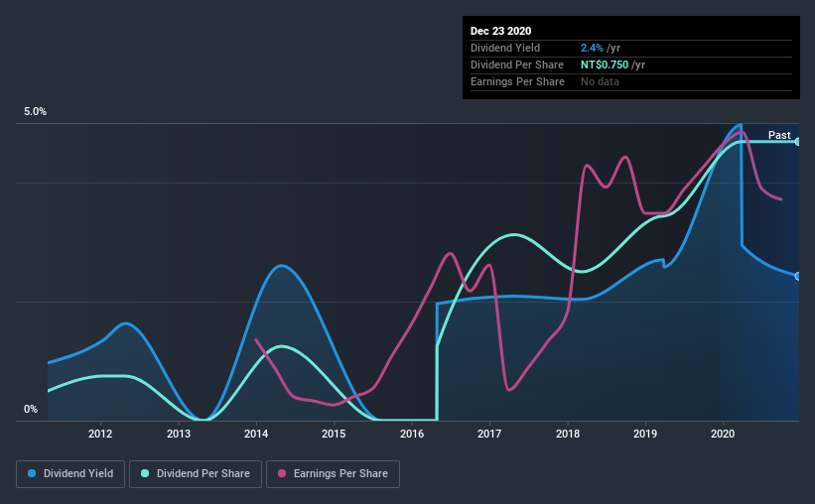Select the 2013 x-axis label
This screenshot has width=815, height=504.
pos(179,434)
